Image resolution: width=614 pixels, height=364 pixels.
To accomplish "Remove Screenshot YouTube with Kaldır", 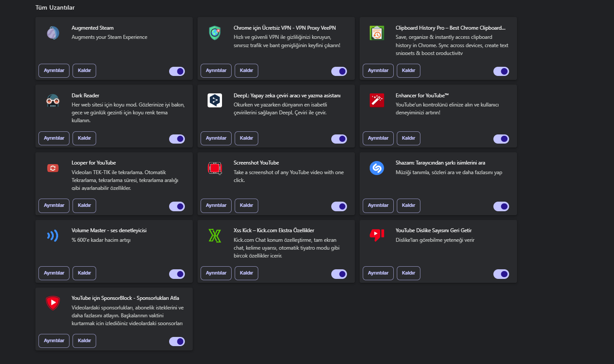I will [x=246, y=206].
